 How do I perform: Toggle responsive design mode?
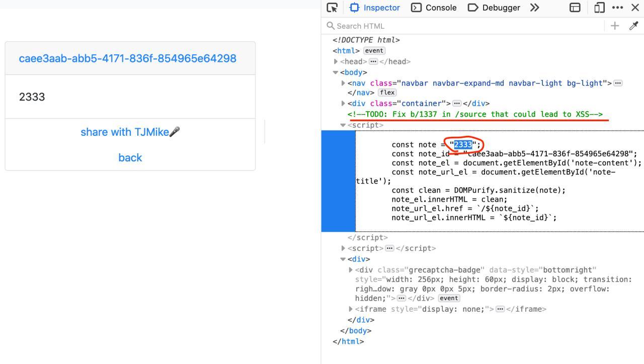pos(599,8)
